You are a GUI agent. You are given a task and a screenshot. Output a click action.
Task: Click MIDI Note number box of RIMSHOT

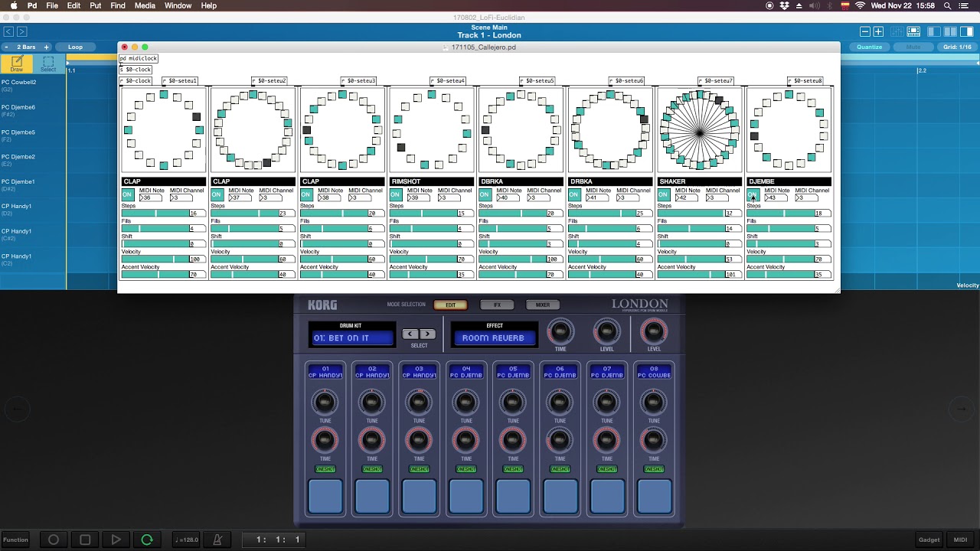419,197
